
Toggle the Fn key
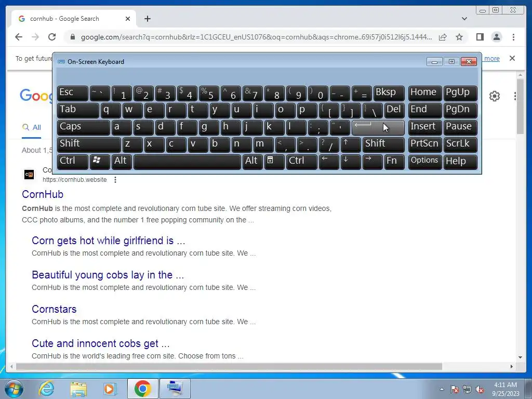pos(394,162)
